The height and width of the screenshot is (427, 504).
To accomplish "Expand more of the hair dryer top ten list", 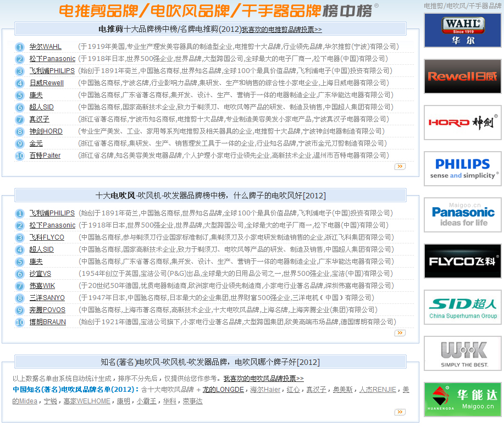I will coord(400,332).
